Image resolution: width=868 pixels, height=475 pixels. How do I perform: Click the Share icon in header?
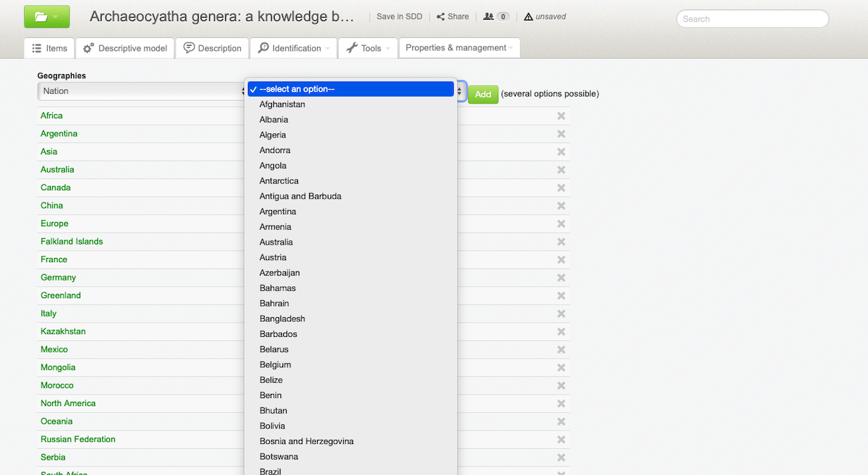click(440, 17)
